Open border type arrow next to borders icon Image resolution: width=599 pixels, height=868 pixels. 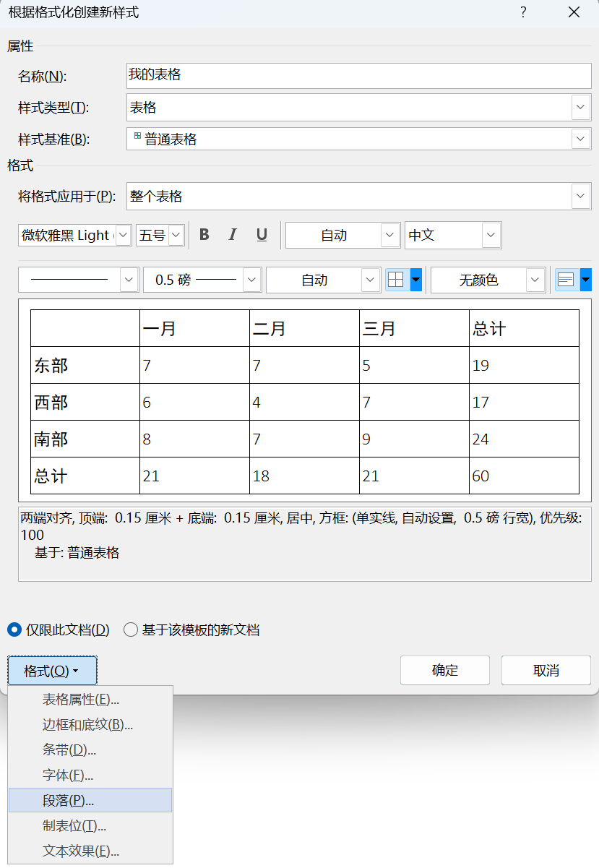click(416, 280)
